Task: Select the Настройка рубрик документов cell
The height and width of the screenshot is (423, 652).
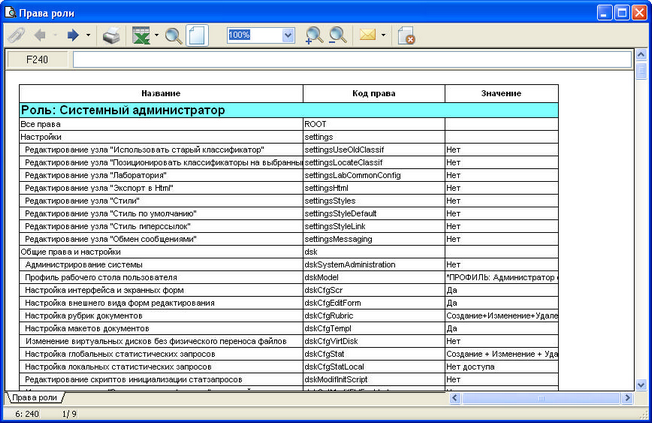Action: click(x=161, y=316)
